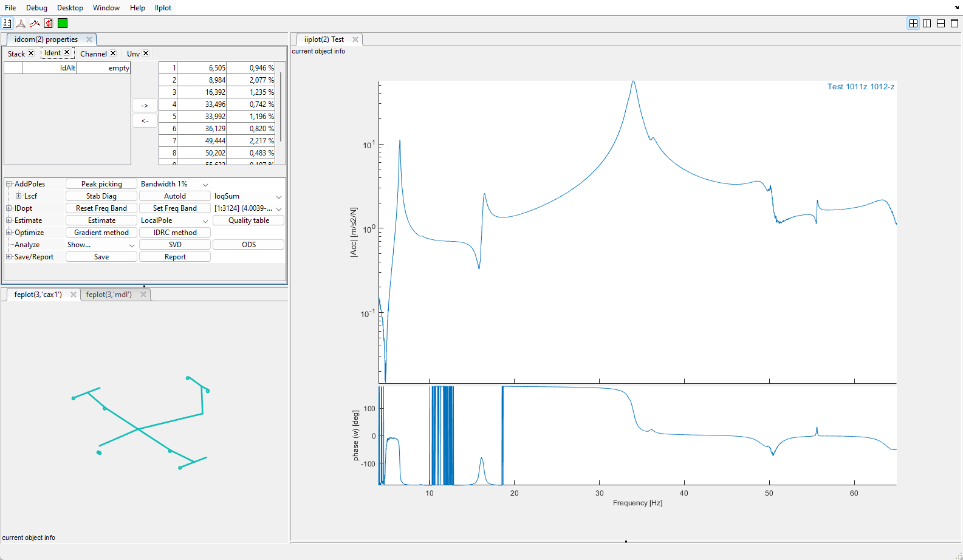Expand the IDopt tree node
This screenshot has width=963, height=560.
9,208
